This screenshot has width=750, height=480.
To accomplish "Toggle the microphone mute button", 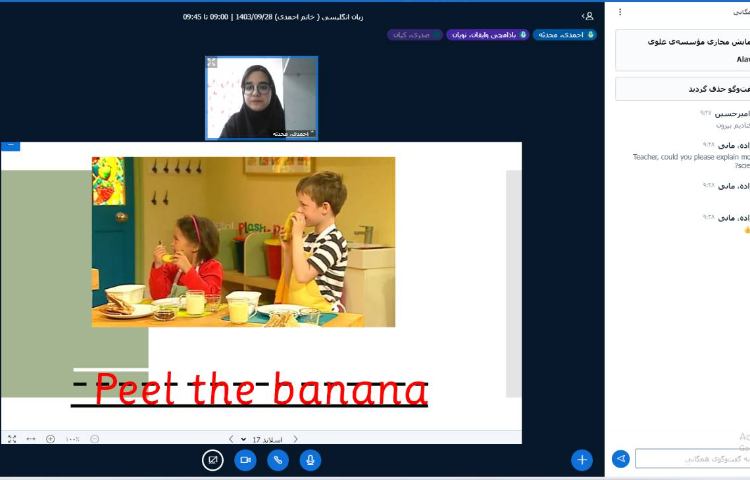I will [311, 460].
